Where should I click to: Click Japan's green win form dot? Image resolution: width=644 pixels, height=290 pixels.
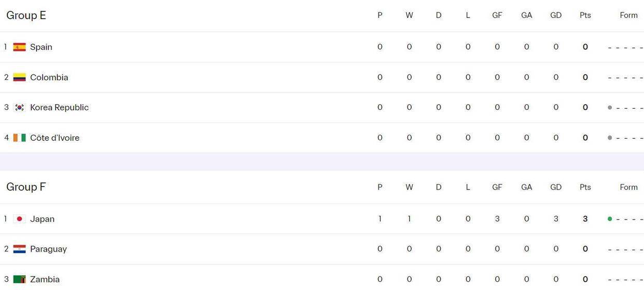click(x=610, y=219)
